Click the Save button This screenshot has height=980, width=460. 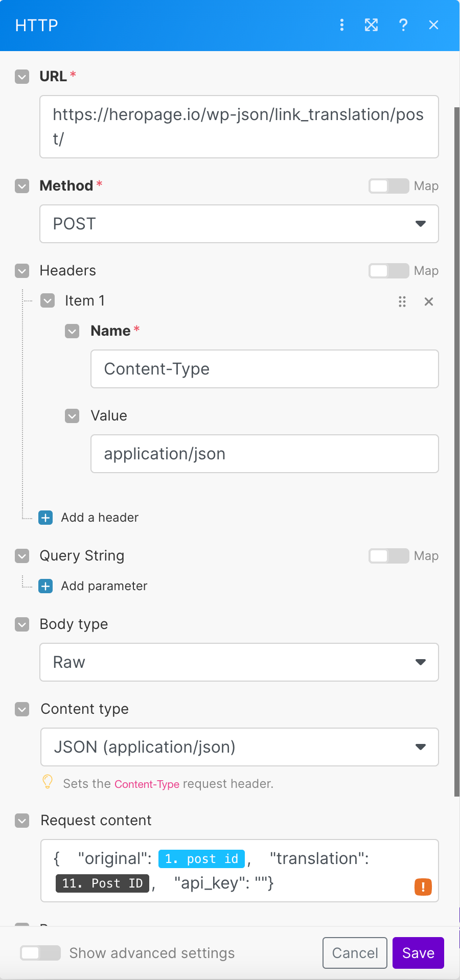tap(418, 953)
